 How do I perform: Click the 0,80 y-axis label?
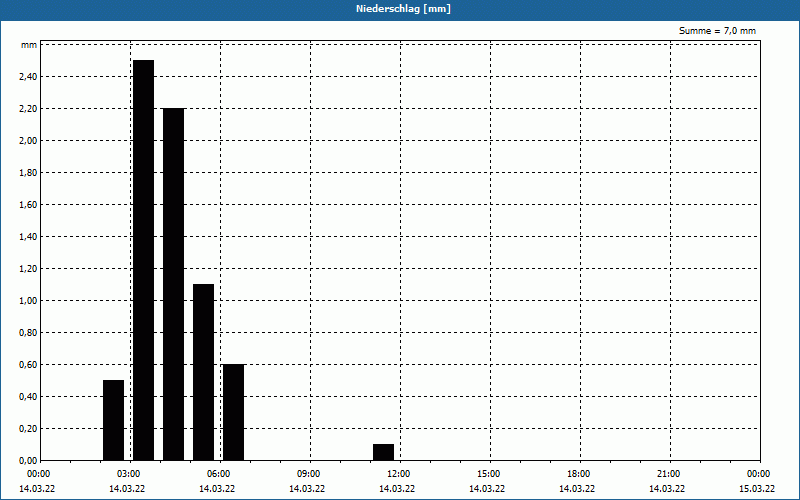28,333
